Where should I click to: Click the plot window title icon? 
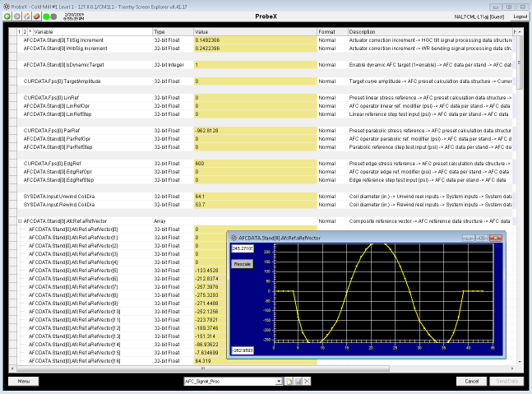click(x=234, y=238)
